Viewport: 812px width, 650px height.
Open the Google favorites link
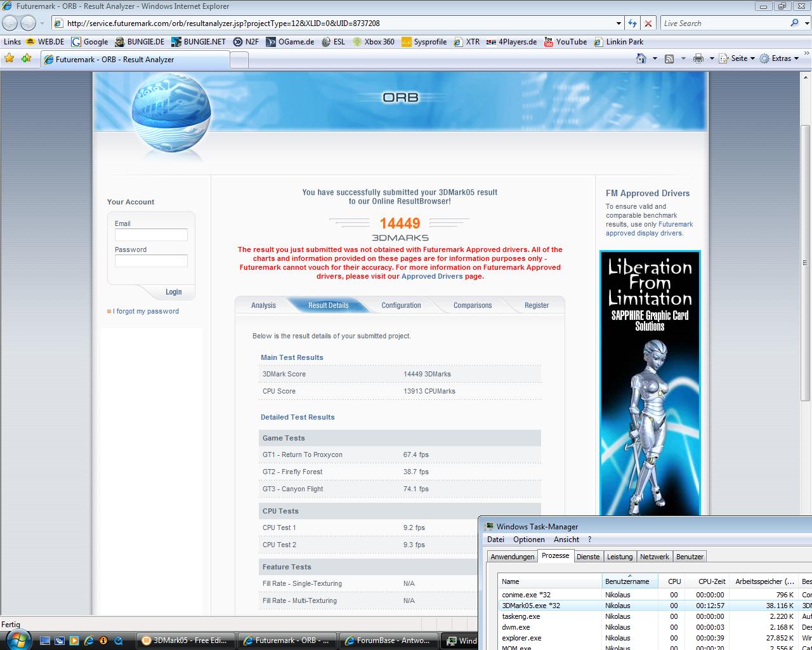[89, 42]
